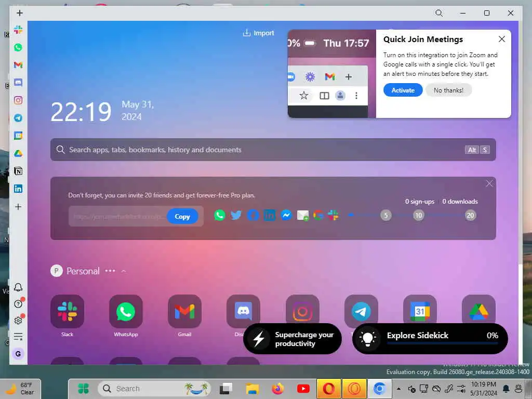
Task: Open Telegram in the left sidebar
Action: (18, 118)
